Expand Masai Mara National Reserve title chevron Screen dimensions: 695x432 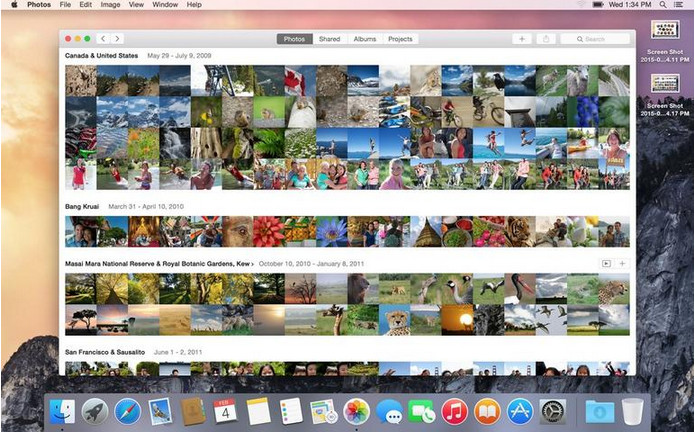pyautogui.click(x=253, y=264)
